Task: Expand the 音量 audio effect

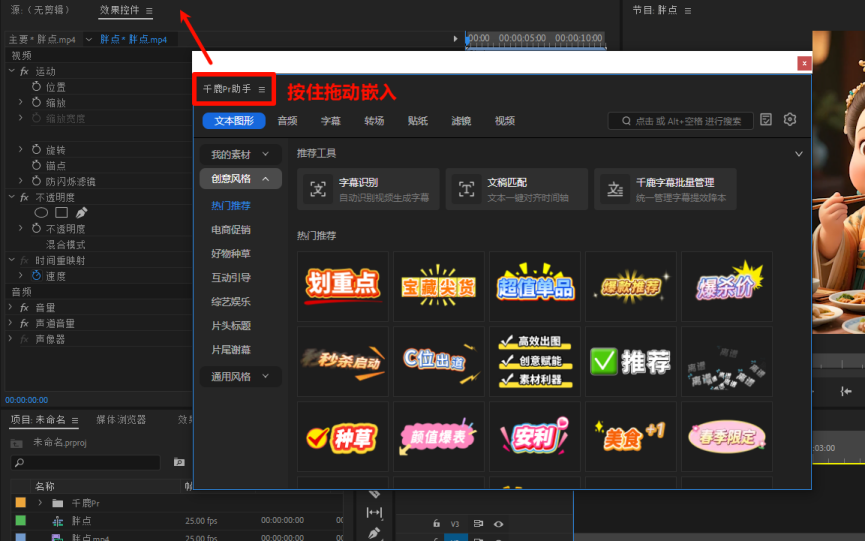Action: tap(10, 307)
